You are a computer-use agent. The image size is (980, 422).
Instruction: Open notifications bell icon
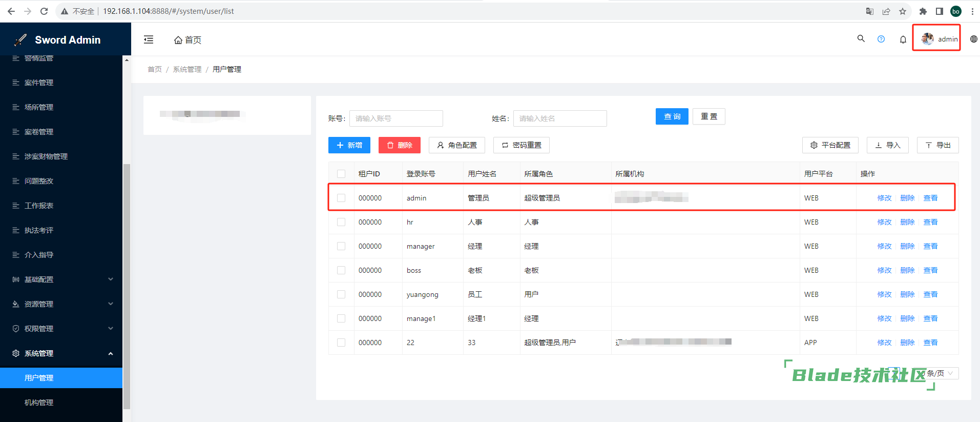903,39
